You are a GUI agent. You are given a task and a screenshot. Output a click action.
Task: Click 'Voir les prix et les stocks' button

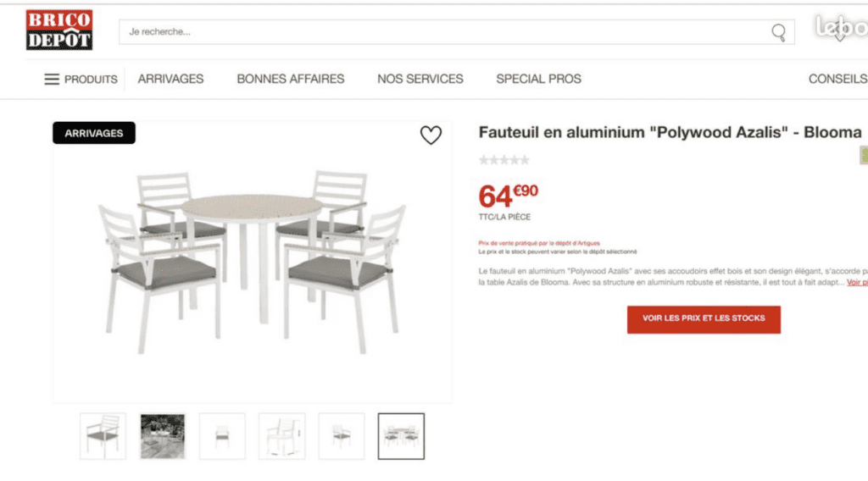(704, 318)
